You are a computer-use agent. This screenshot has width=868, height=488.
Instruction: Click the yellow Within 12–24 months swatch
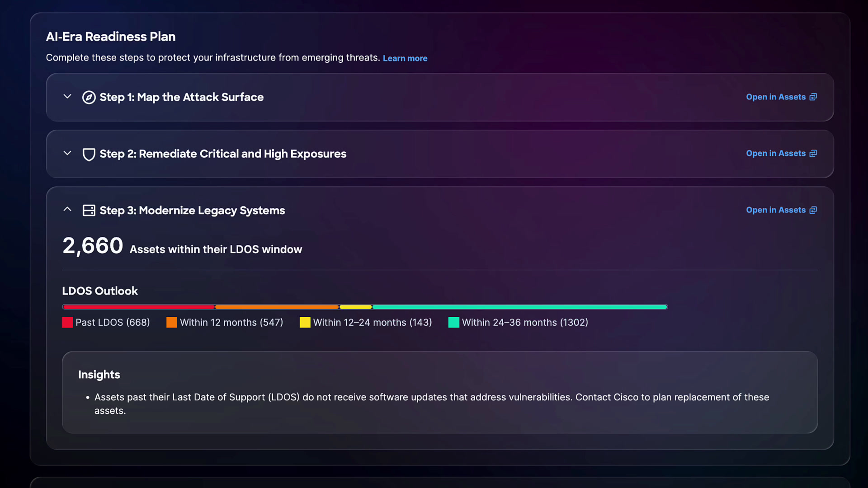(x=305, y=322)
